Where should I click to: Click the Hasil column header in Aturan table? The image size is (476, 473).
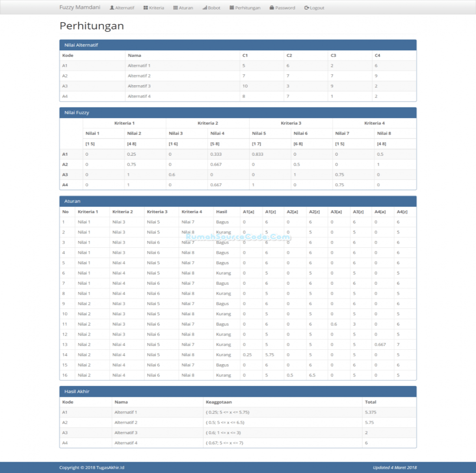[221, 212]
